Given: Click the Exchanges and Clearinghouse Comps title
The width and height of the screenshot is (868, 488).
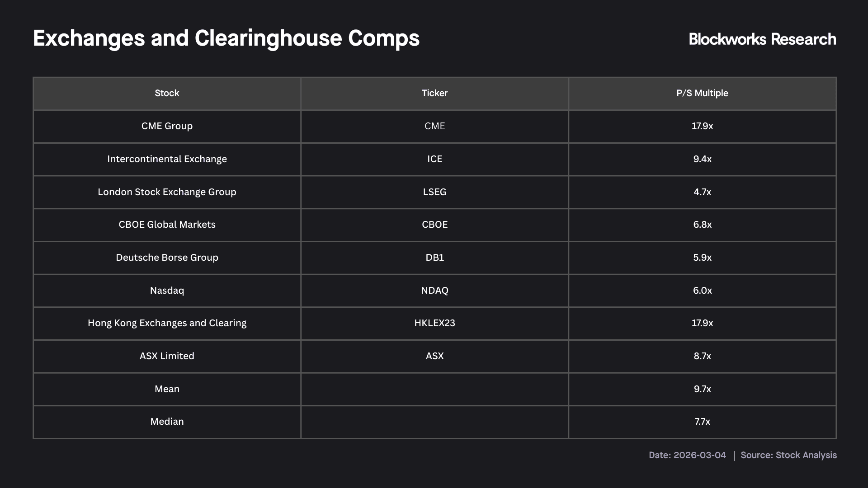Looking at the screenshot, I should tap(226, 38).
